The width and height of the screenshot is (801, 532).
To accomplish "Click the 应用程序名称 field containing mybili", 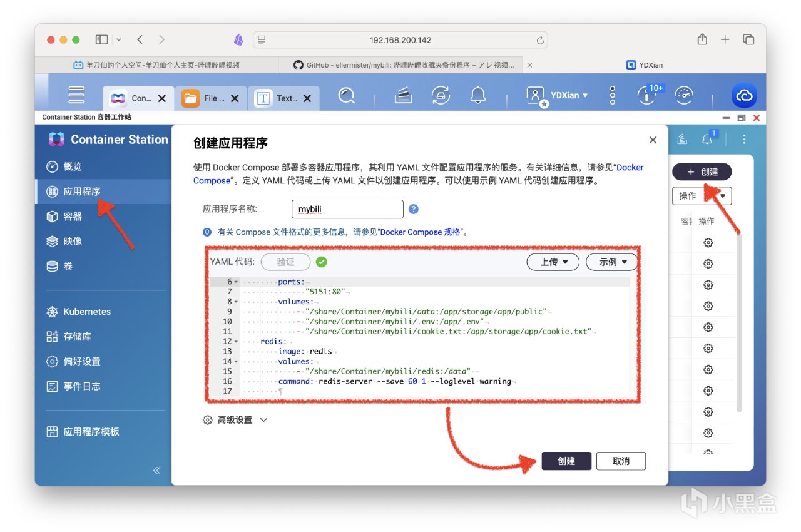I will point(347,209).
